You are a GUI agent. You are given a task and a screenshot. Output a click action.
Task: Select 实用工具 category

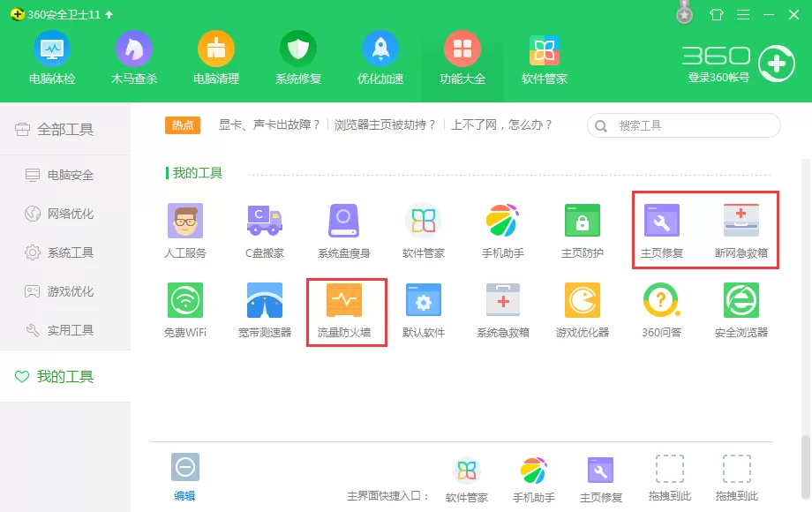click(65, 330)
